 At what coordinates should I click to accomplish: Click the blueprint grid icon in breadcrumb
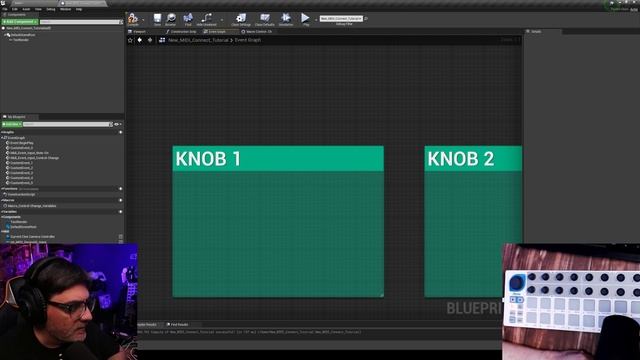tap(162, 40)
